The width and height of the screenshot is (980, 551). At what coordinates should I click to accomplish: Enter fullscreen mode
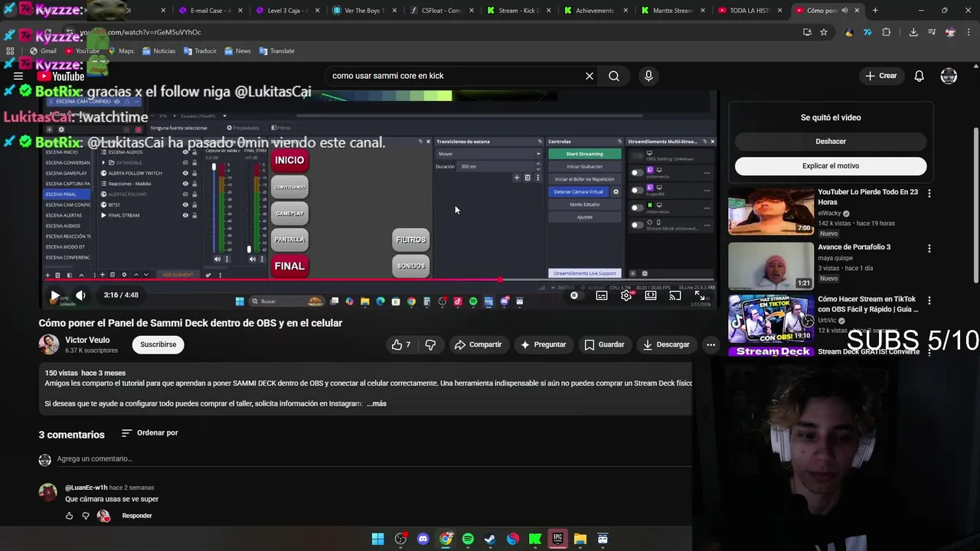coord(700,295)
